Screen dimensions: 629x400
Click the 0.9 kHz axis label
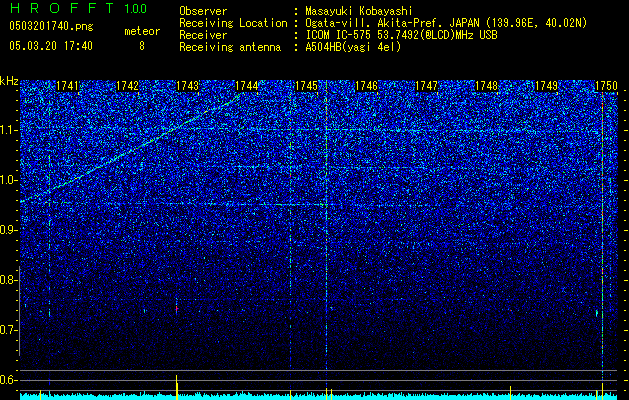[8, 230]
